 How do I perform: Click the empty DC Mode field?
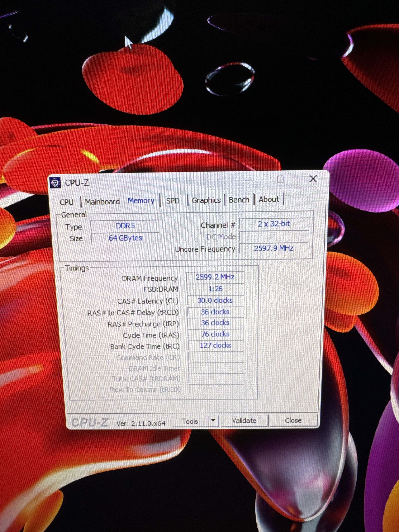(x=274, y=236)
